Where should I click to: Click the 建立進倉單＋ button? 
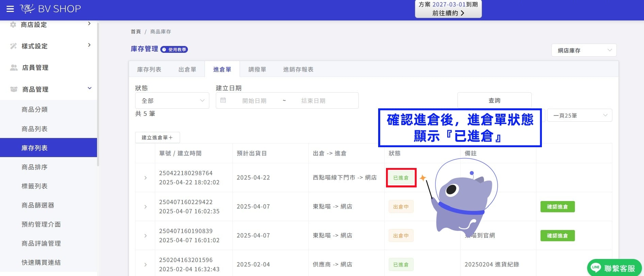click(157, 137)
